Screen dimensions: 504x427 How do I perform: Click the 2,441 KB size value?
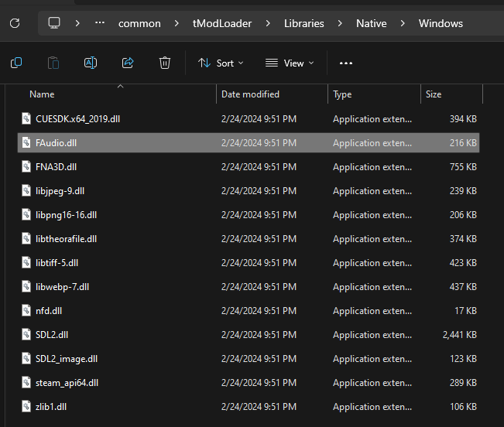point(460,335)
